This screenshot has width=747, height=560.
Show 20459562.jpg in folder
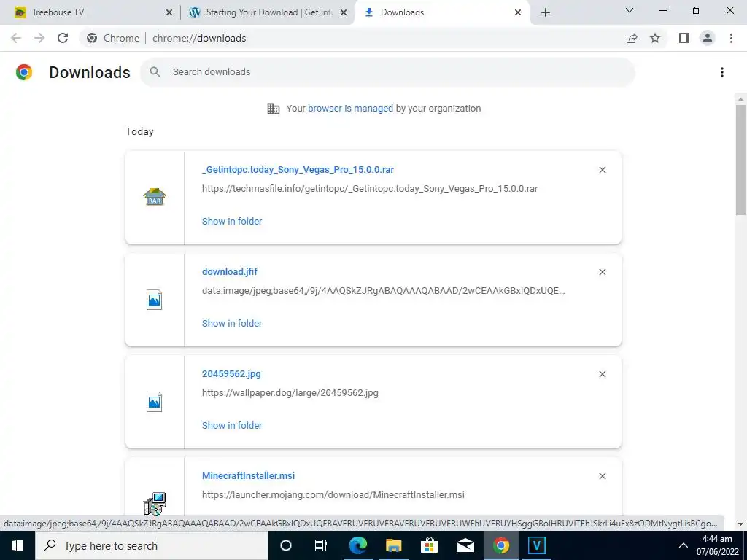click(x=232, y=426)
